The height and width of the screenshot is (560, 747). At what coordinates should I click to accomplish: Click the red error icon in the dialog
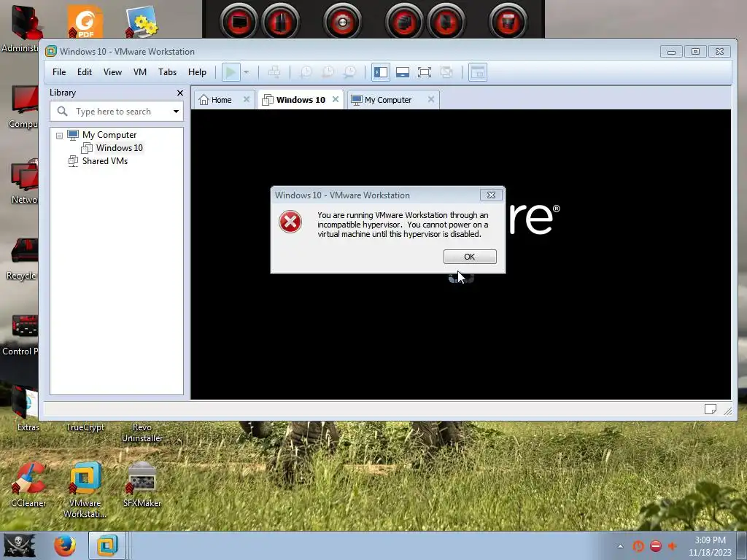(290, 222)
